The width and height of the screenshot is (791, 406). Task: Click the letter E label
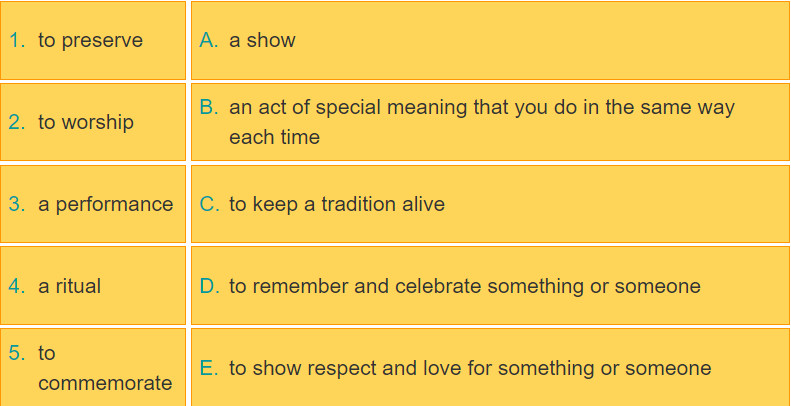[x=209, y=368]
